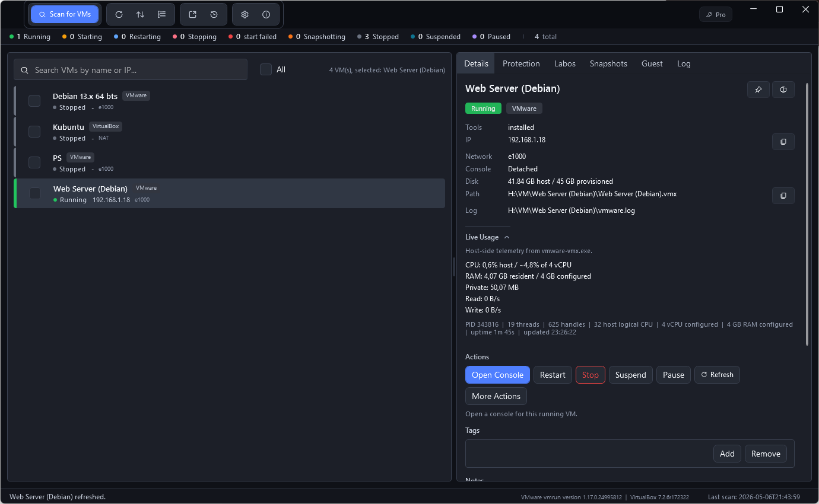Switch to the Details tab
819x504 pixels.
[476, 63]
